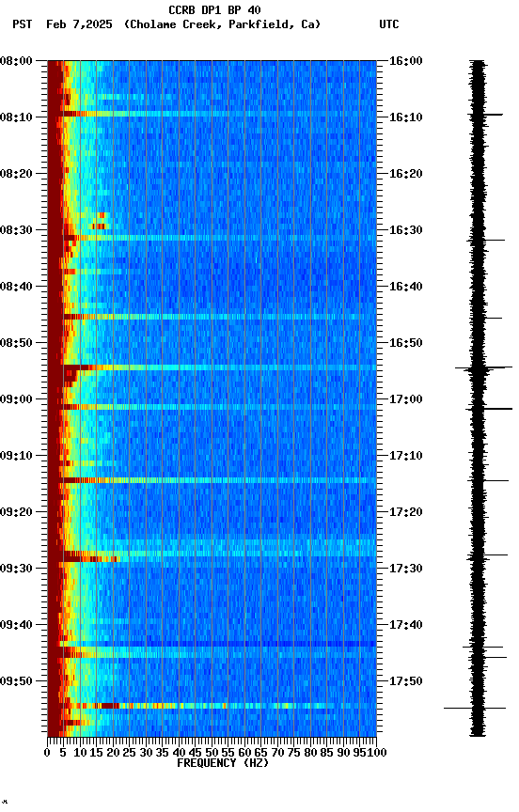
Task: Select the '55' frequency axis label
Action: click(x=228, y=754)
